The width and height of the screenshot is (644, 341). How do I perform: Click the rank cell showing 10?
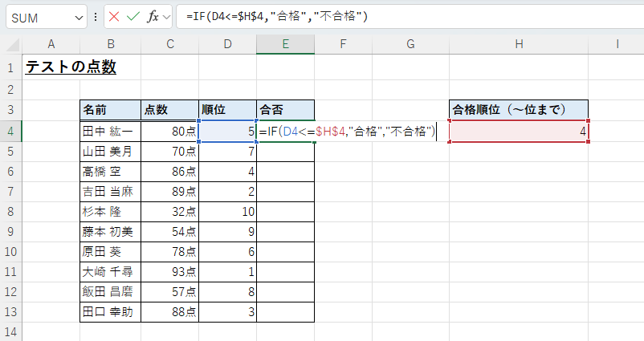(227, 211)
